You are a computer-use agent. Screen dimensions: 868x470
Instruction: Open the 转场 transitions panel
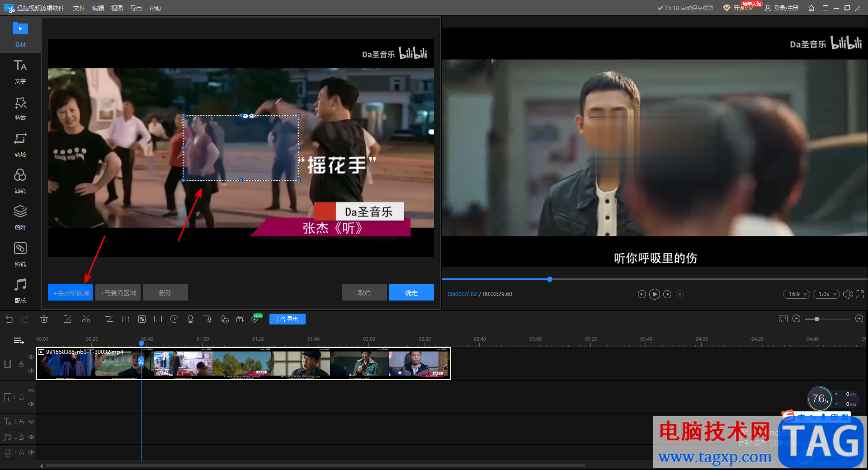pos(20,145)
